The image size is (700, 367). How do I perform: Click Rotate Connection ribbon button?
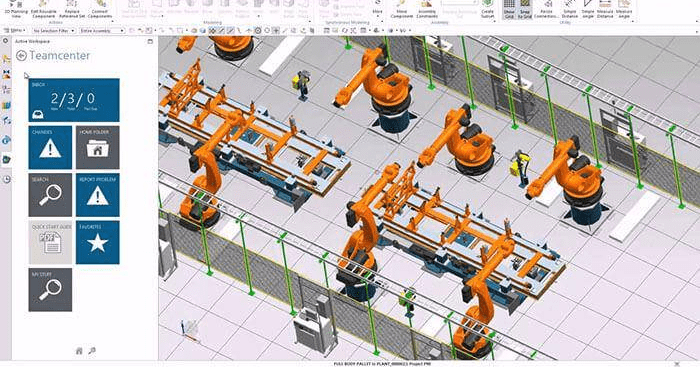[x=546, y=9]
